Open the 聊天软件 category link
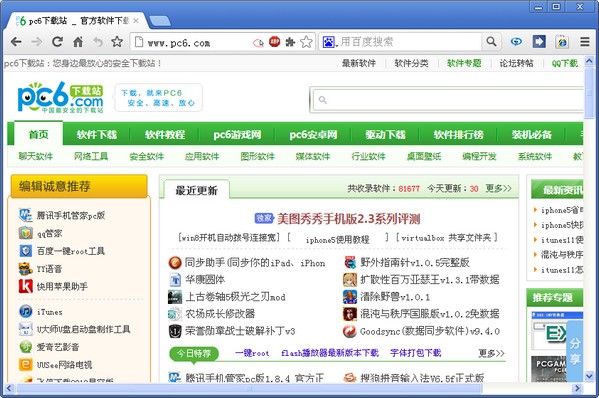599x398 pixels. point(36,156)
